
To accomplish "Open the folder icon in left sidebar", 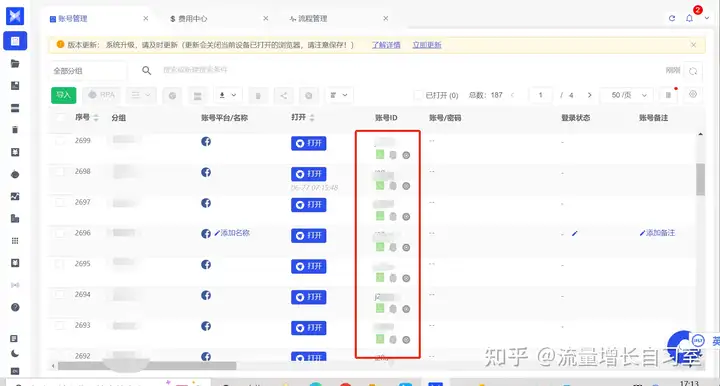I will point(15,64).
